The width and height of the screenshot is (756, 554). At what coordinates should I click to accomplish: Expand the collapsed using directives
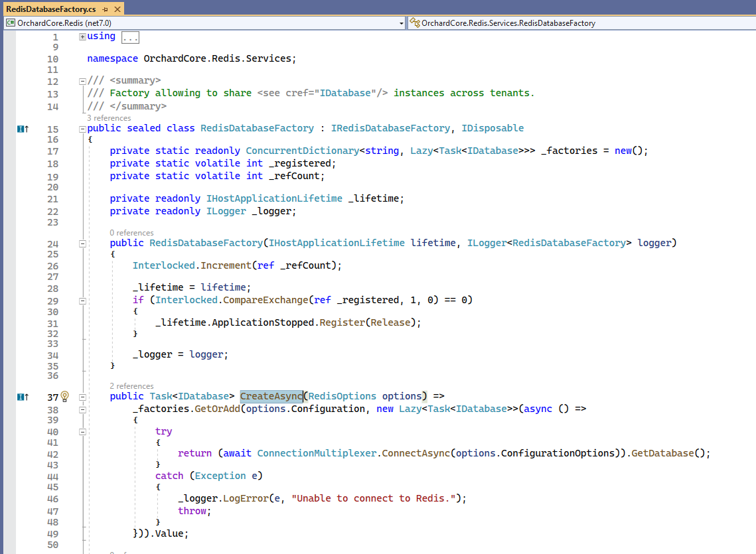[82, 36]
